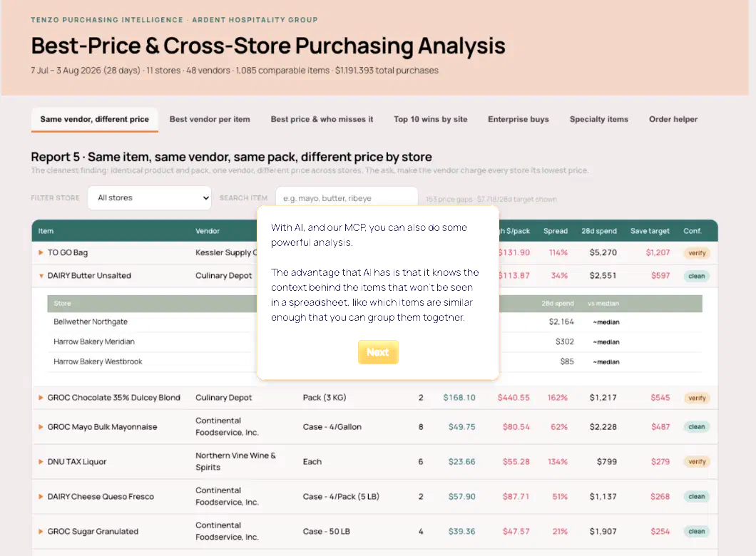Screen dimensions: 756x556
Task: Click the $545 save target value
Action: coord(660,398)
